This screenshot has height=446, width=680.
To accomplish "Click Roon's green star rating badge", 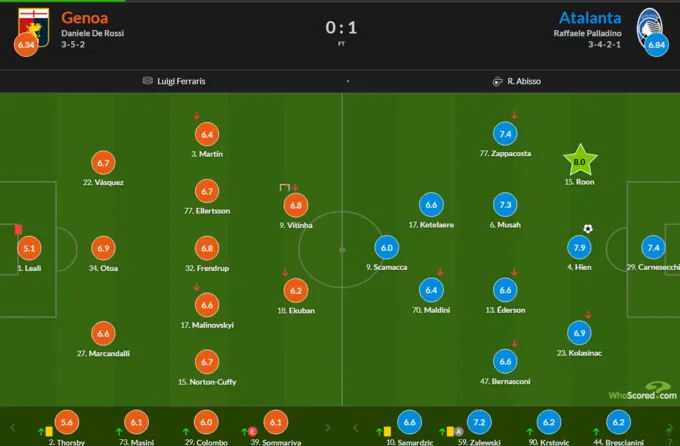I will pyautogui.click(x=579, y=160).
